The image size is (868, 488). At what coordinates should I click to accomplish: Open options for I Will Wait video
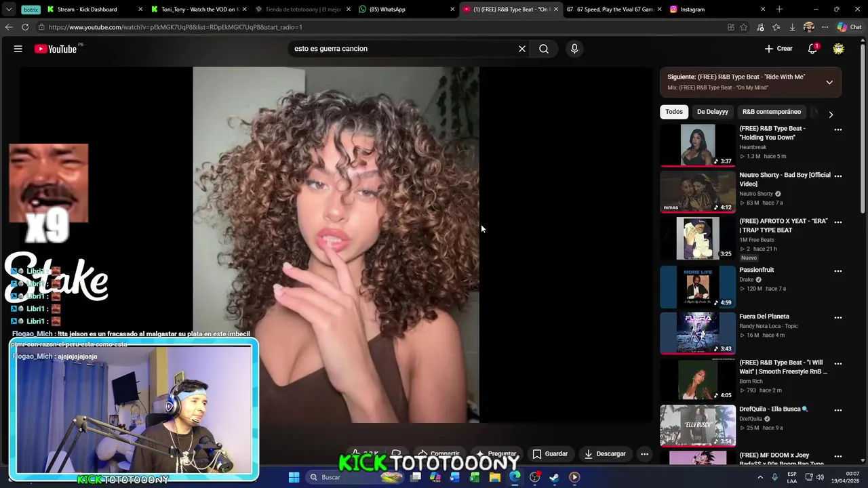[838, 363]
